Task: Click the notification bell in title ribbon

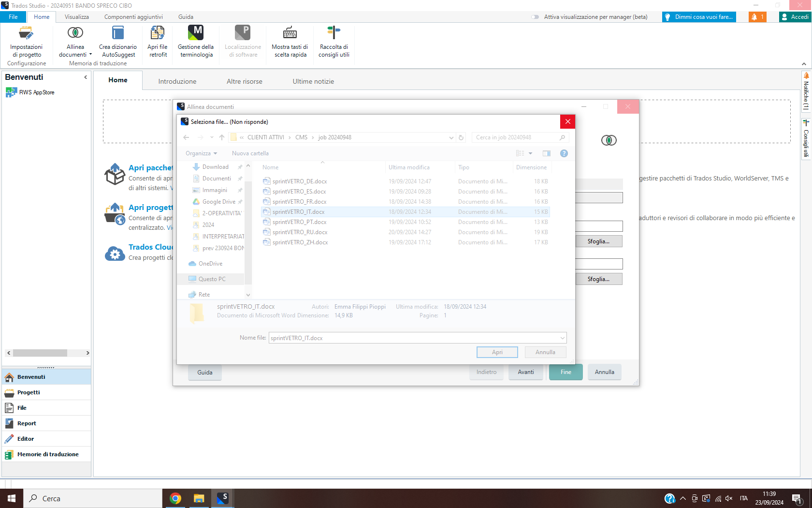Action: pos(757,17)
